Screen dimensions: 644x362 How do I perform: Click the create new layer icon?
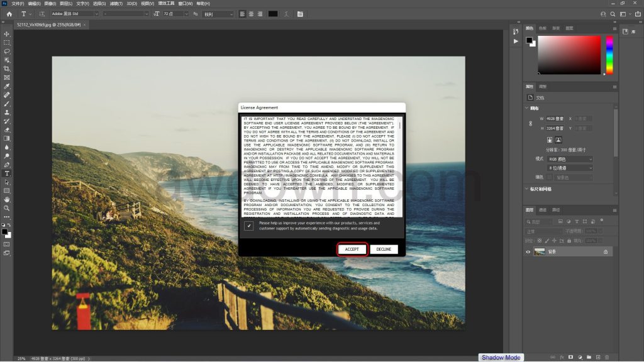(596, 357)
